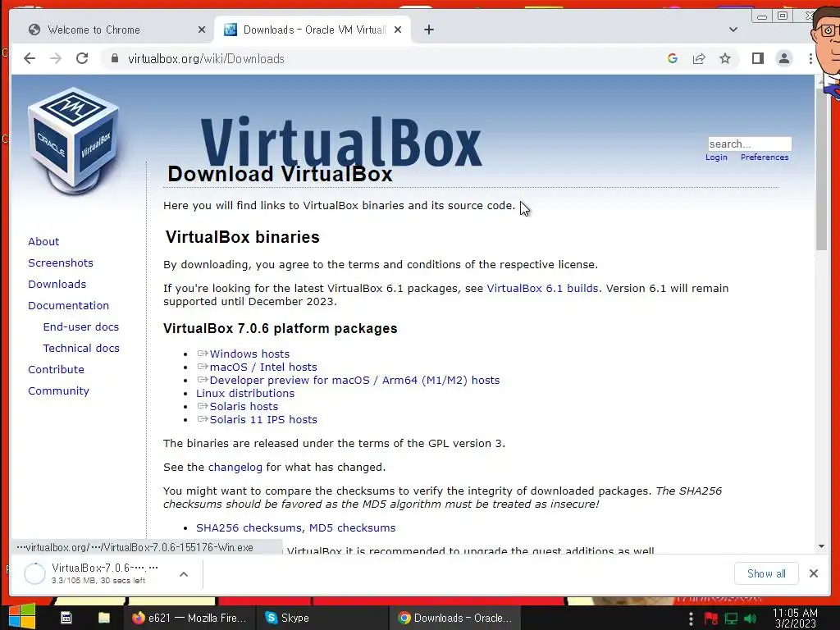Switch to the e621 Mozilla Firefox window
This screenshot has width=840, height=630.
[189, 618]
